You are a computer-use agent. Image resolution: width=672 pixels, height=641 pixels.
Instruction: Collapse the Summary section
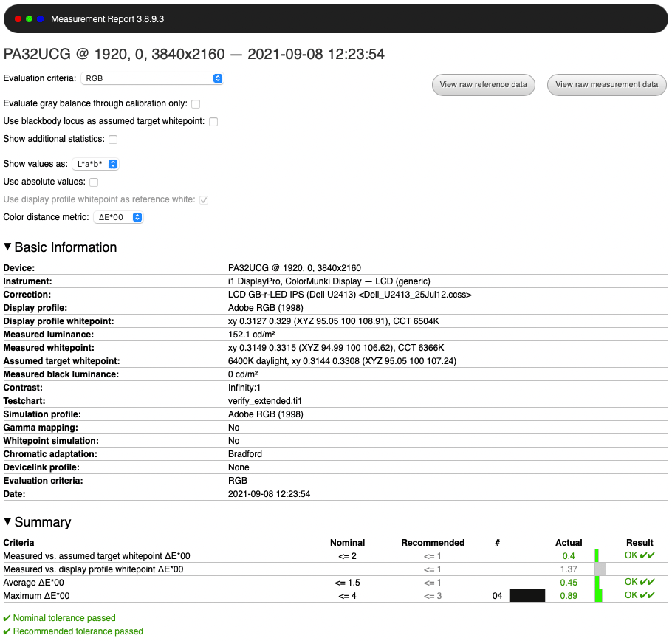coord(8,522)
